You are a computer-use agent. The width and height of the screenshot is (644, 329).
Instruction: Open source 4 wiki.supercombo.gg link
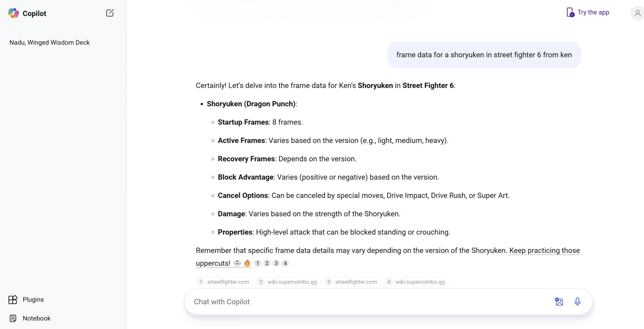(416, 282)
